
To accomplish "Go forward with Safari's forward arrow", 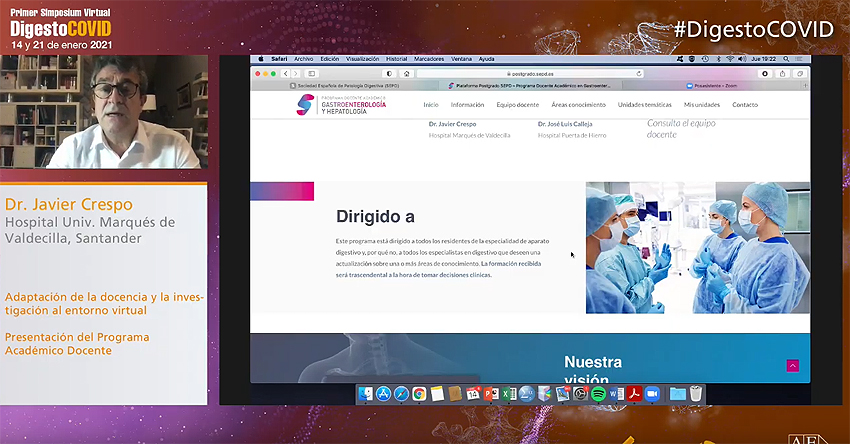I will pyautogui.click(x=295, y=74).
